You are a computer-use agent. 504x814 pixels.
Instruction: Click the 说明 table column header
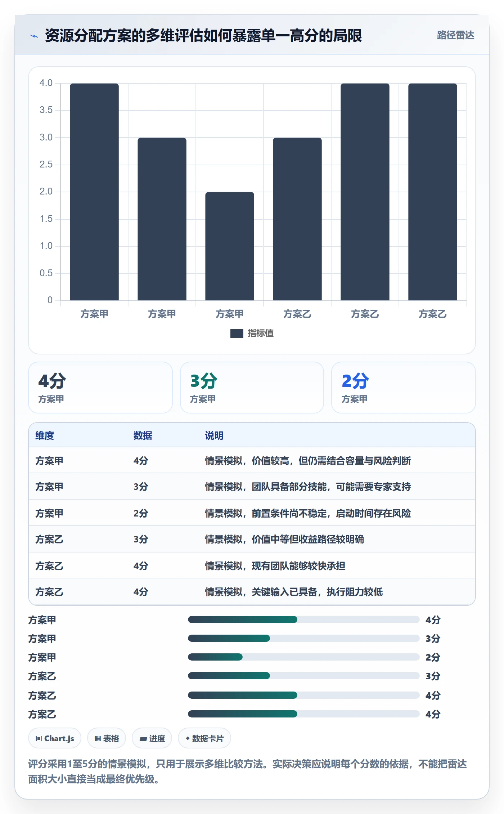pyautogui.click(x=214, y=435)
